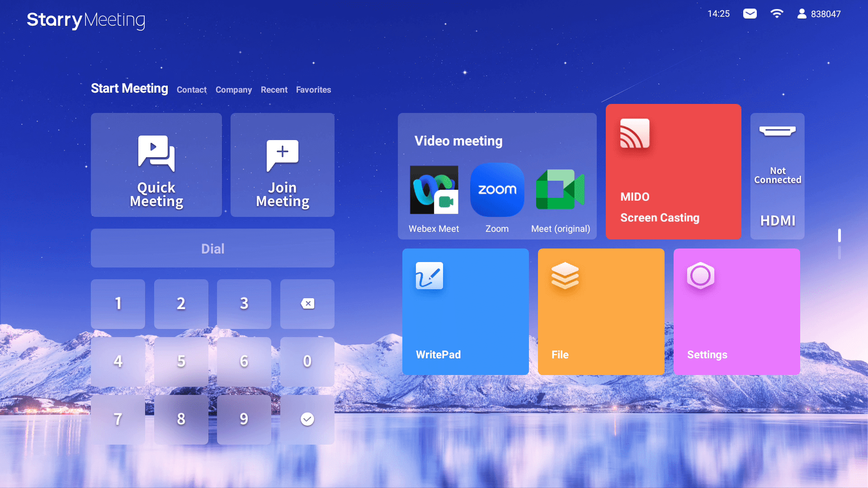Select the HDMI Not Connected tile
The height and width of the screenshot is (488, 868).
pyautogui.click(x=778, y=176)
